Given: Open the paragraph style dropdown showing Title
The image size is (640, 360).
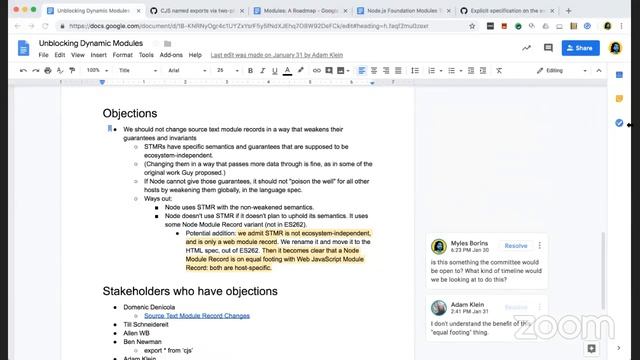Looking at the screenshot, I should [x=138, y=71].
